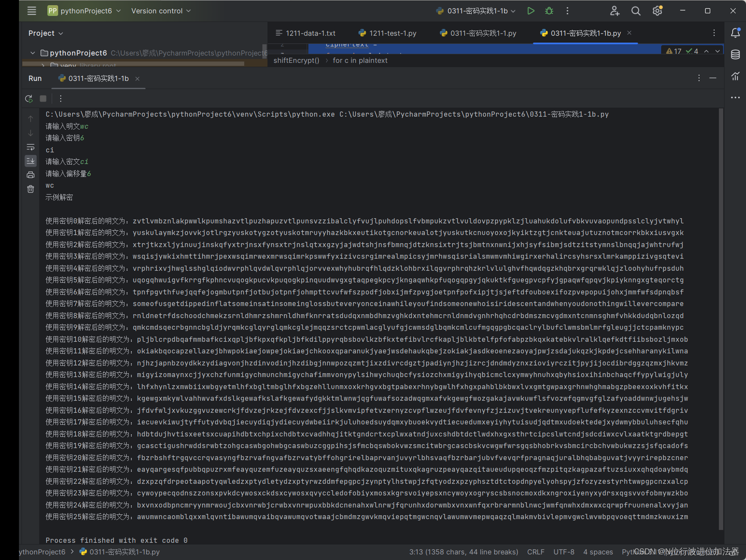Open the SciView chart tool window icon

click(x=735, y=76)
